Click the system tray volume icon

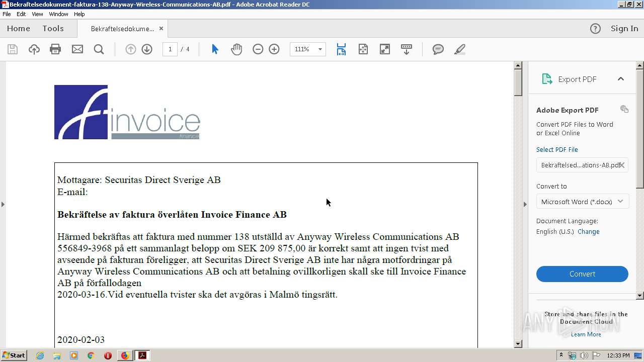tap(584, 355)
